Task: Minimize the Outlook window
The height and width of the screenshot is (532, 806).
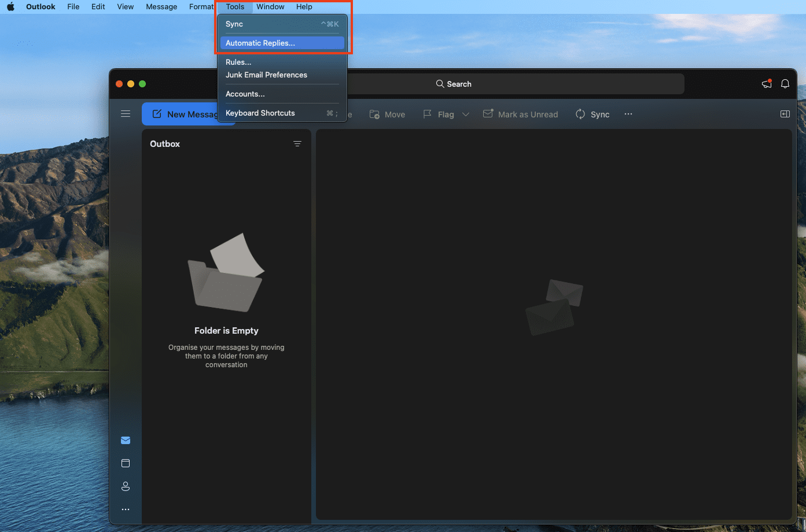Action: pyautogui.click(x=131, y=84)
